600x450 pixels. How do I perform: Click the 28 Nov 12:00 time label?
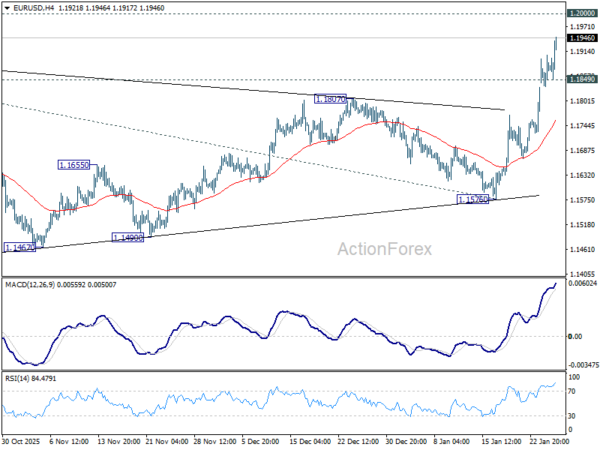click(x=214, y=441)
